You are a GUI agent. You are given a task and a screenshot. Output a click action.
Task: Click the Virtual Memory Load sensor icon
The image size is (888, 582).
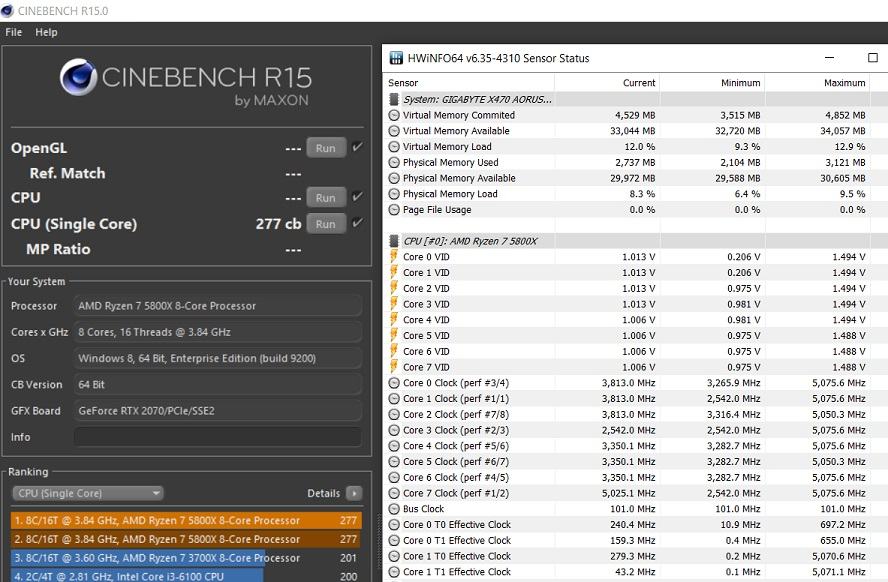click(394, 147)
